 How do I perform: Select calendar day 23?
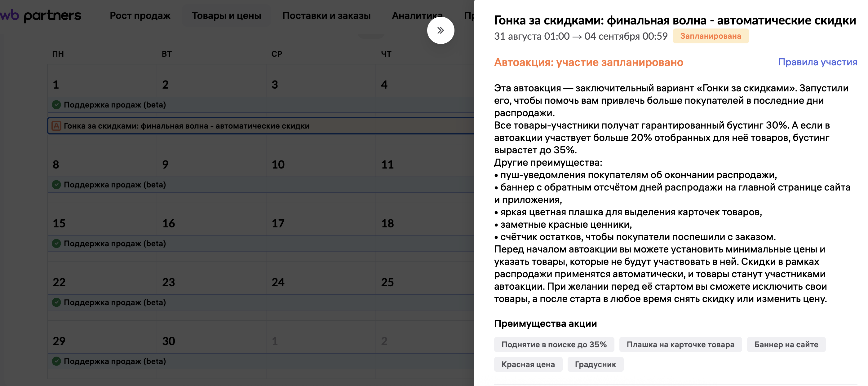pyautogui.click(x=168, y=282)
